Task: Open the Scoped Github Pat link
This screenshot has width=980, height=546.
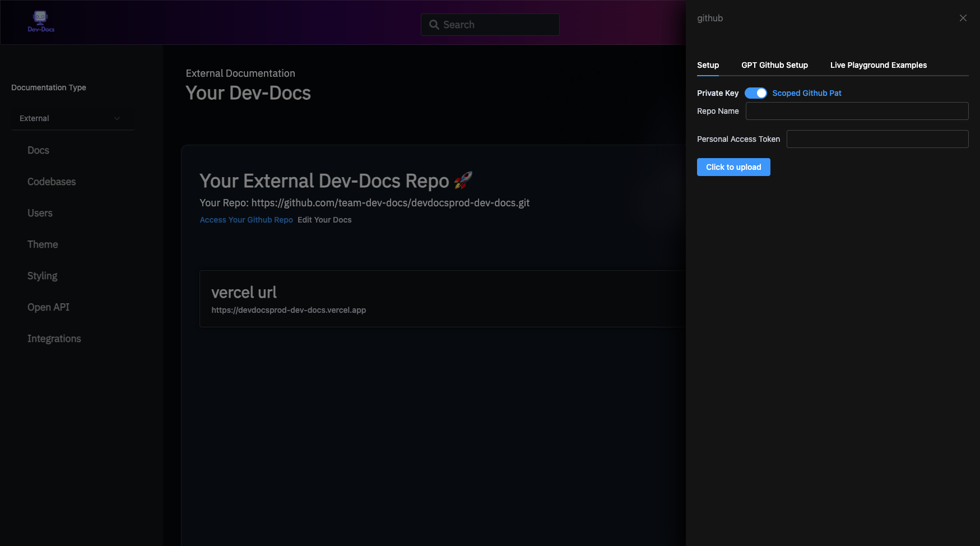Action: 806,93
